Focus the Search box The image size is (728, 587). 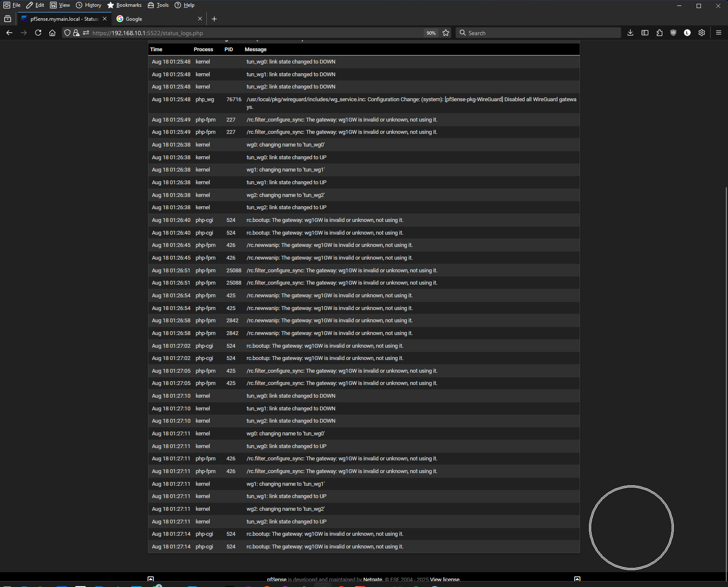click(538, 33)
